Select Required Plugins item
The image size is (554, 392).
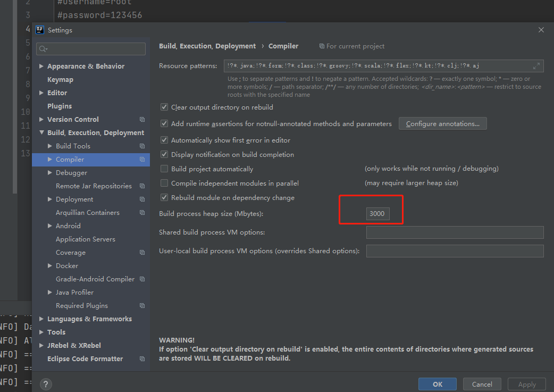[82, 305]
